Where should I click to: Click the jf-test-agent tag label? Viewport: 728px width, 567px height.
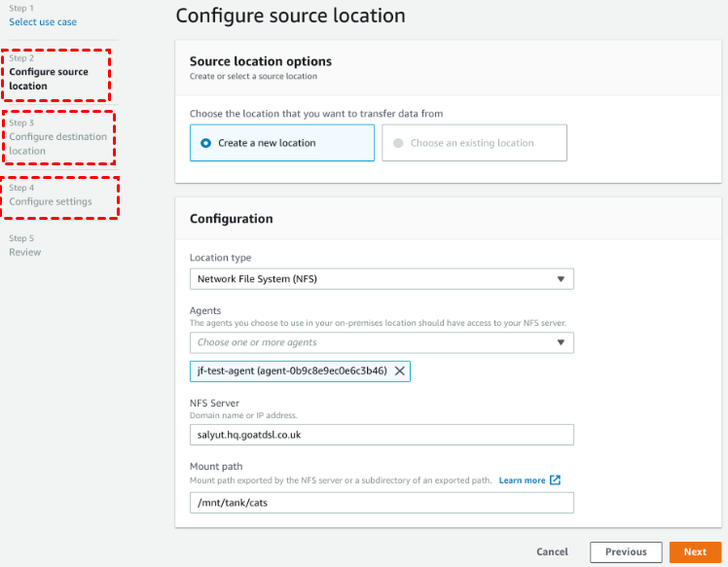[291, 371]
